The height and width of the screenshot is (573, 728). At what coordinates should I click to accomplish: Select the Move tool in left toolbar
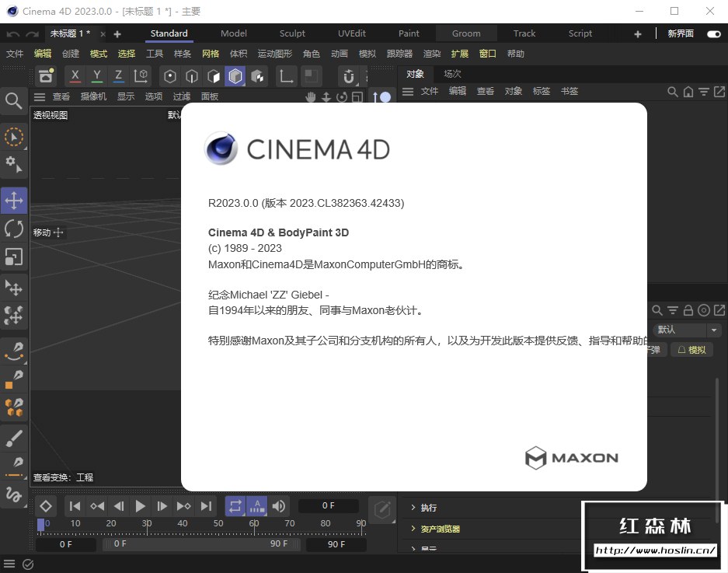coord(14,201)
